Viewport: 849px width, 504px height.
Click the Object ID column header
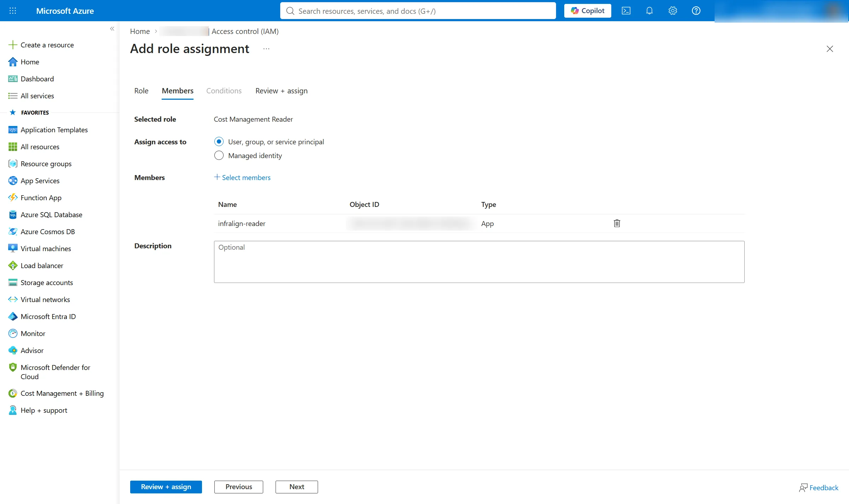(364, 204)
